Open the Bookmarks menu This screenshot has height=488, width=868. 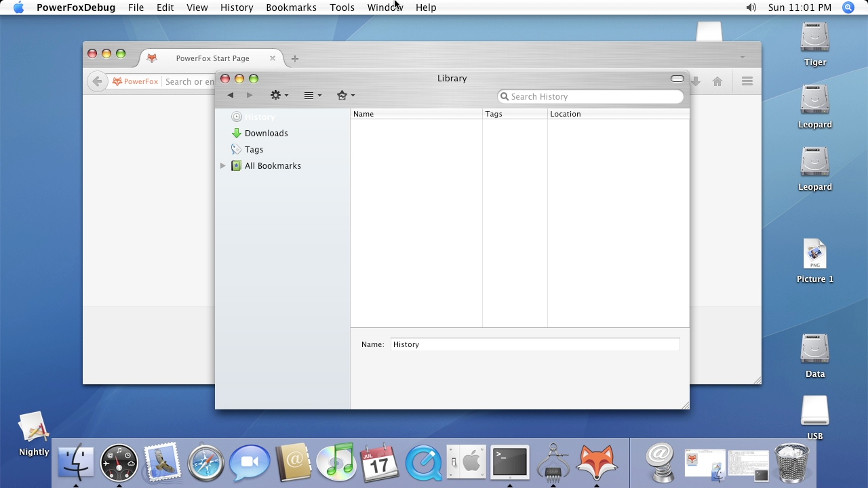pyautogui.click(x=291, y=7)
